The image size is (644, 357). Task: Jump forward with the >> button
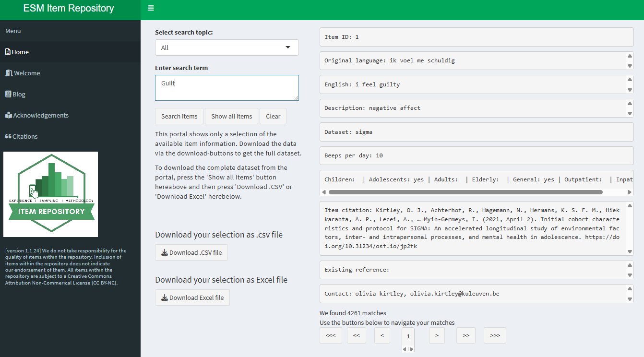pos(466,335)
